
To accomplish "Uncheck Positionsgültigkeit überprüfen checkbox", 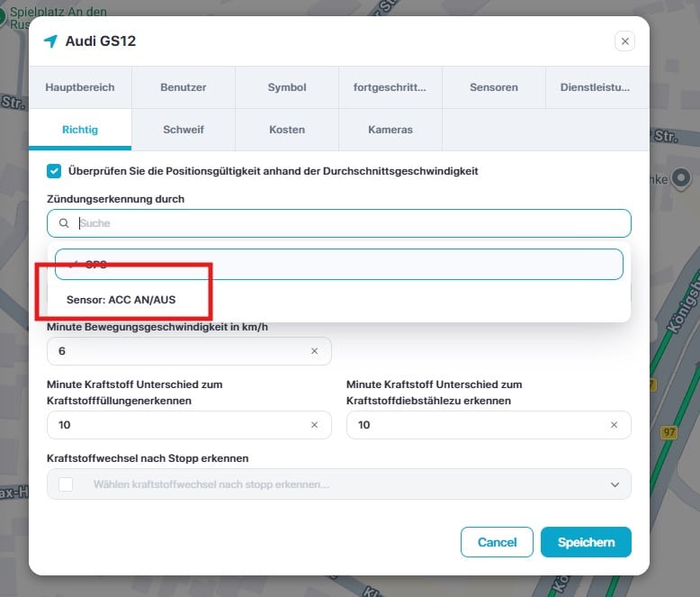I will (x=54, y=170).
